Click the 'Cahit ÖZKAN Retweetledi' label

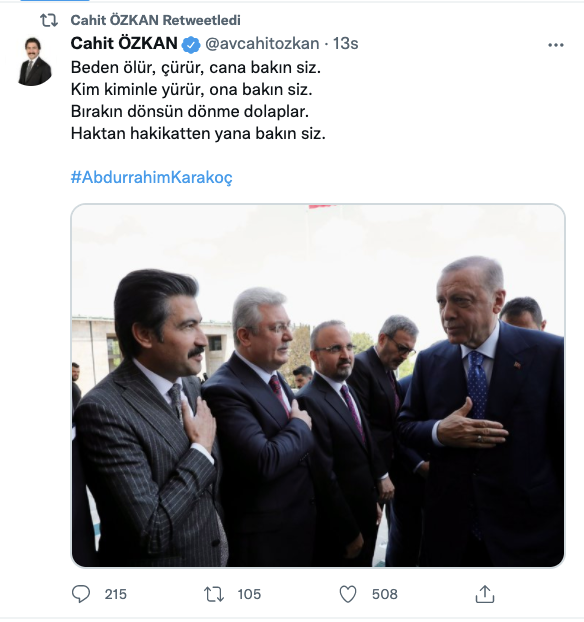tap(156, 20)
